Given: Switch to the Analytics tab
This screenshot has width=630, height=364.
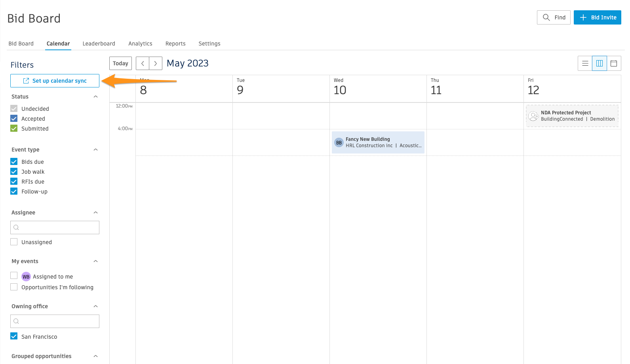Looking at the screenshot, I should pyautogui.click(x=140, y=44).
